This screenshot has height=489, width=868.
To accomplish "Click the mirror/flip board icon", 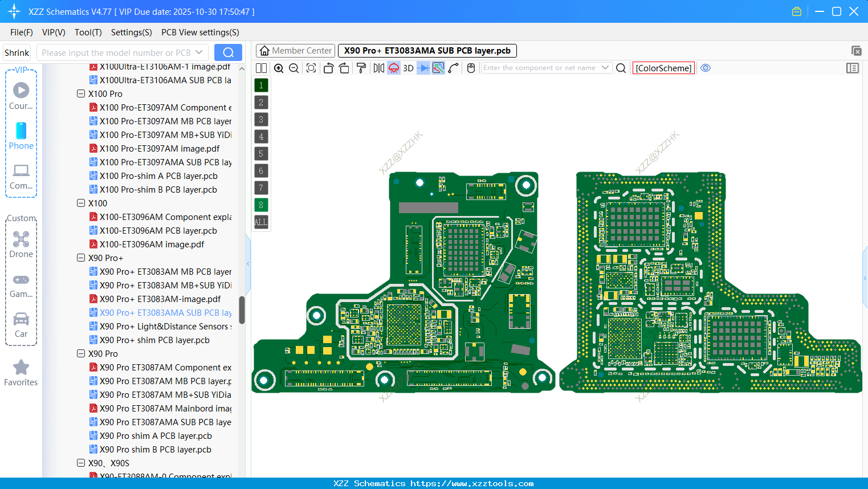I will (379, 68).
